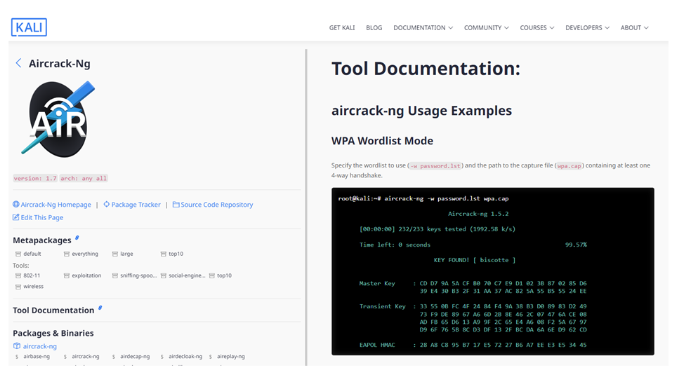This screenshot has width=679, height=366.
Task: Select the airdecap-ng binary
Action: click(135, 356)
